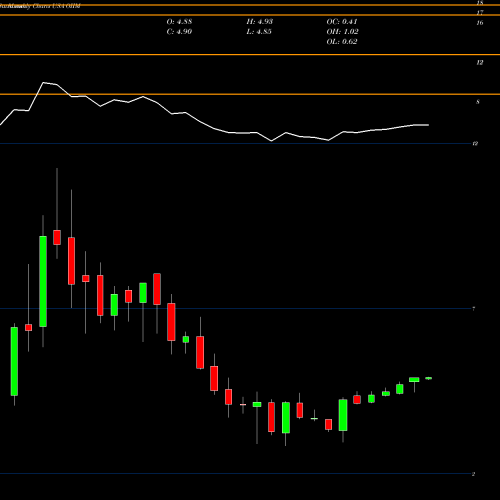Click the OH: 1.02 reading
Viewport: 500px width, 500px height.
(x=342, y=32)
